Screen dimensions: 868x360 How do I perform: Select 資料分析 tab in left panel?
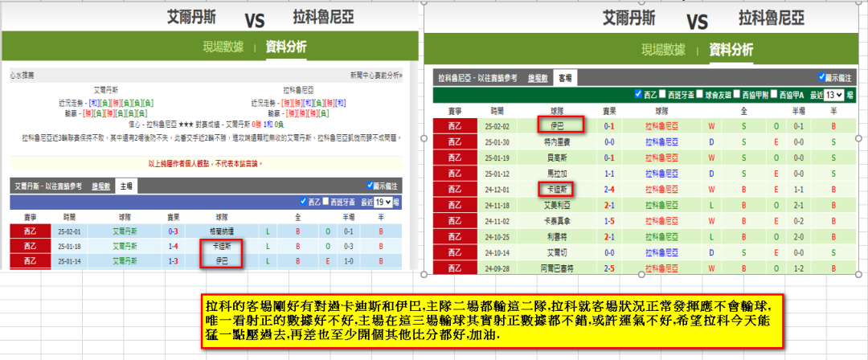click(x=285, y=47)
